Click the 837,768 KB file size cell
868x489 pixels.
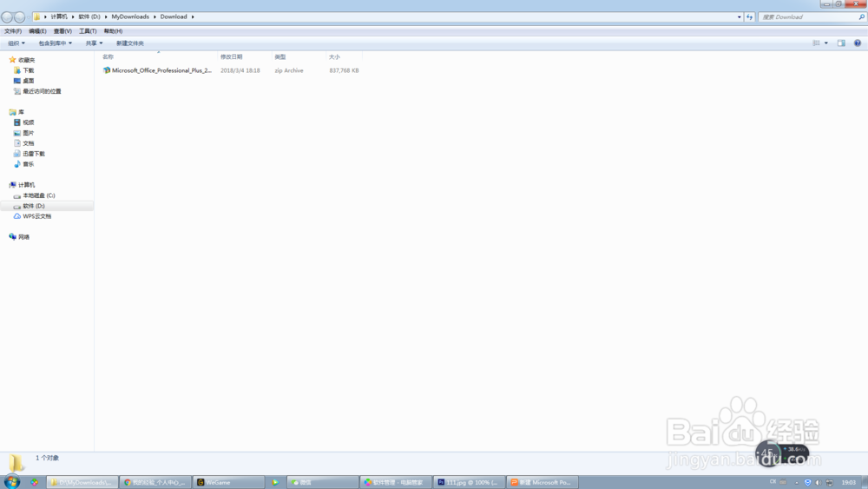[344, 70]
